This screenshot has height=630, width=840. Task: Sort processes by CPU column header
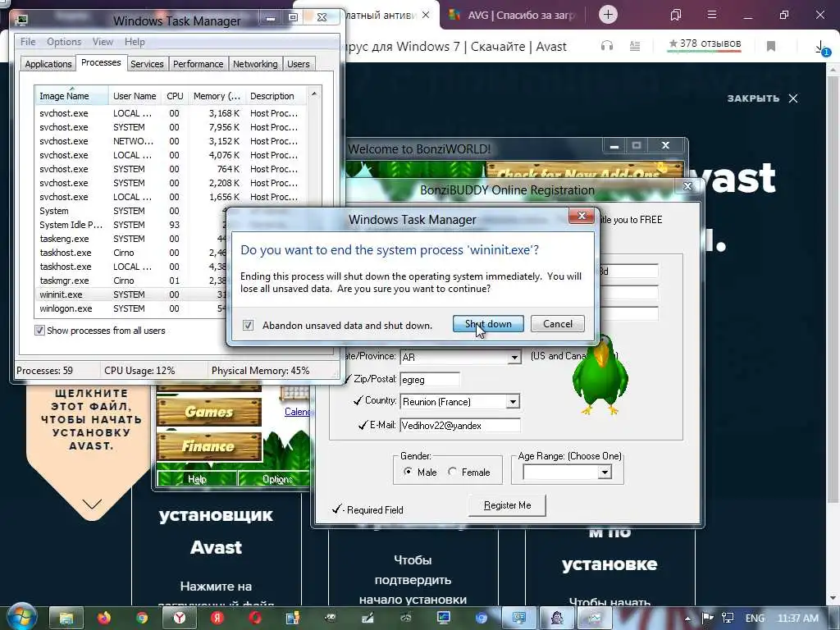tap(175, 96)
